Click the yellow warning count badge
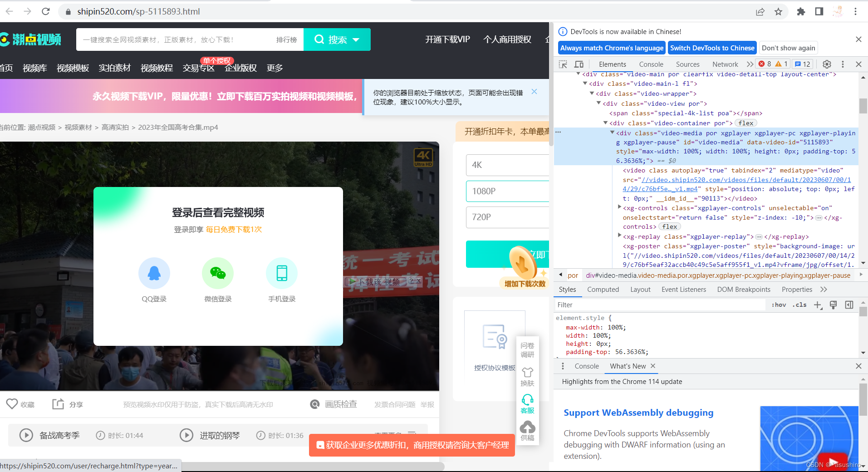The image size is (868, 472). tap(782, 64)
